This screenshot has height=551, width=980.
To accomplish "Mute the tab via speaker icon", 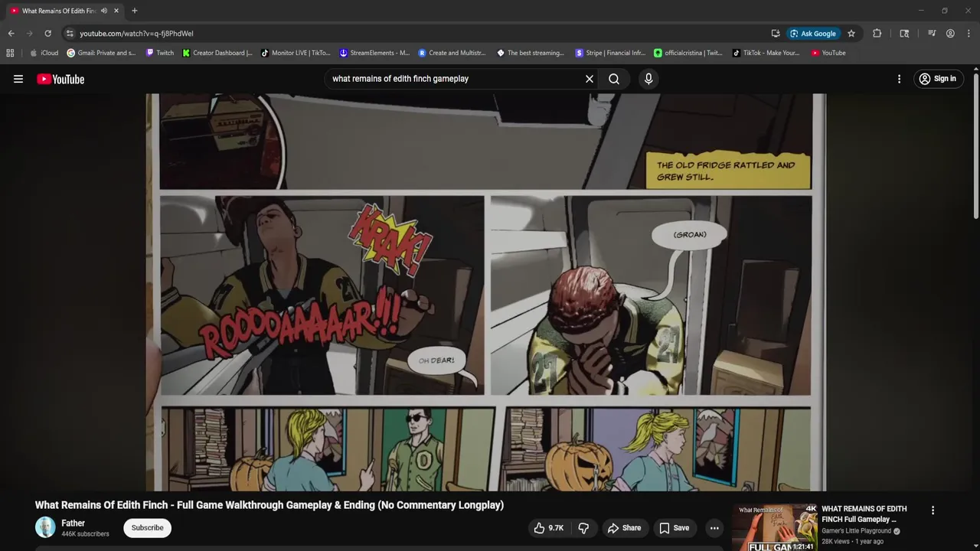I will (x=104, y=11).
